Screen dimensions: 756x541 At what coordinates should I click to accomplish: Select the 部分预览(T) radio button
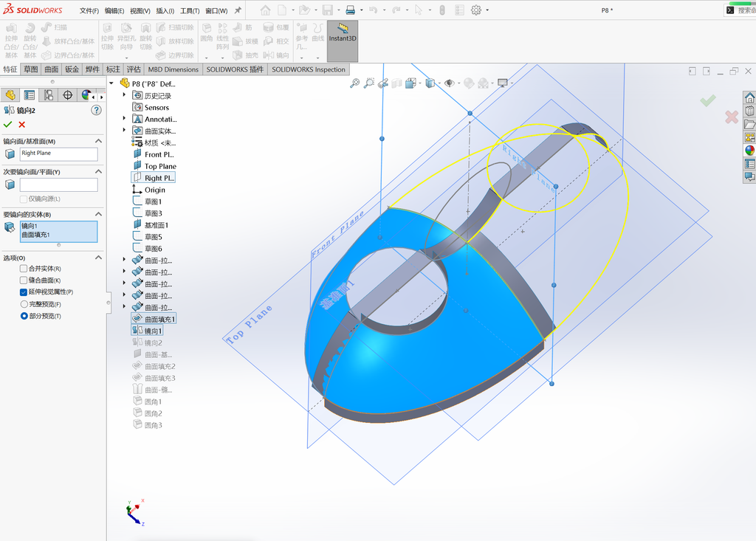[x=24, y=317]
